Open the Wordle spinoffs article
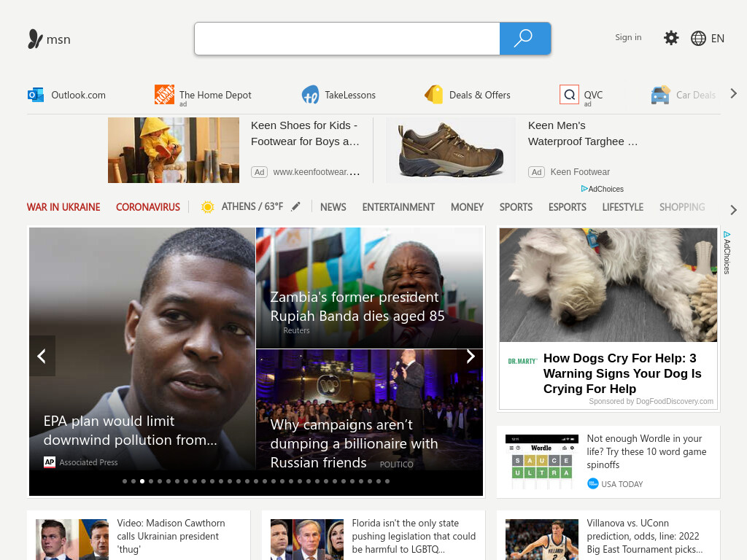Image resolution: width=747 pixels, height=560 pixels. coord(646,451)
